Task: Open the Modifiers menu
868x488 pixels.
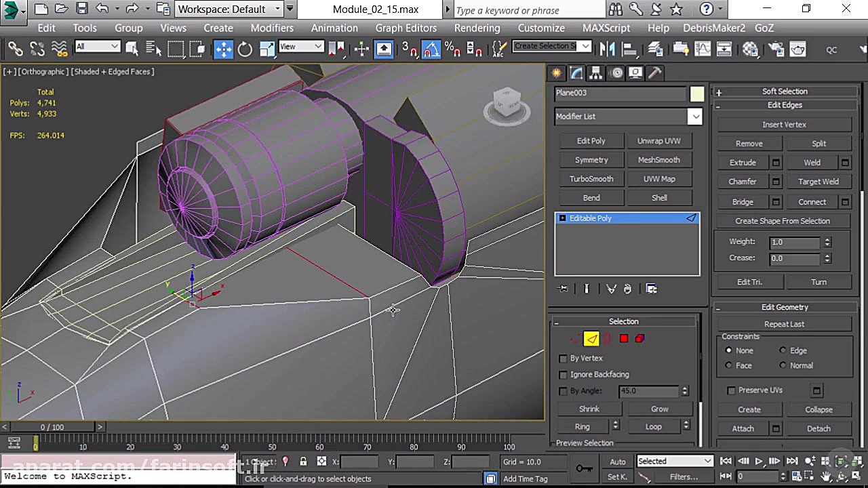Action: tap(272, 28)
